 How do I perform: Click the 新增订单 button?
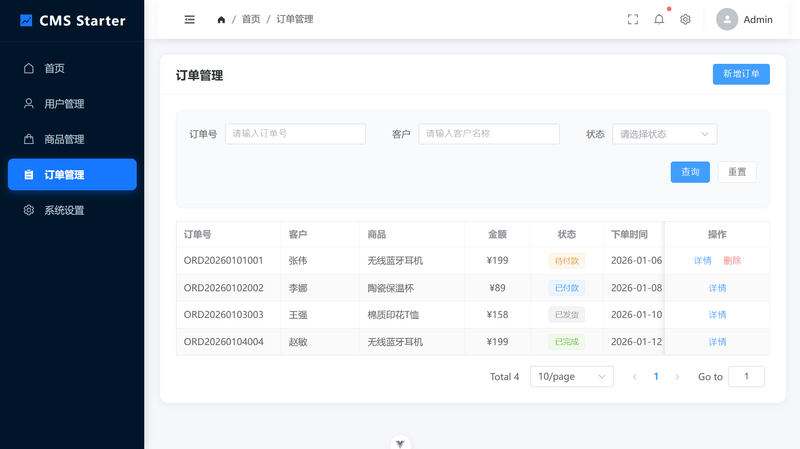[741, 74]
